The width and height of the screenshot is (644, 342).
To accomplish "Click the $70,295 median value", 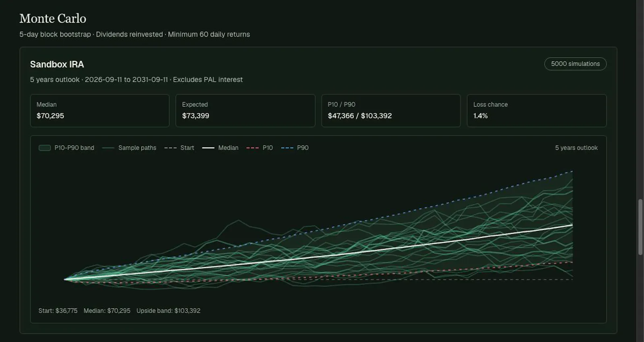I will (50, 116).
